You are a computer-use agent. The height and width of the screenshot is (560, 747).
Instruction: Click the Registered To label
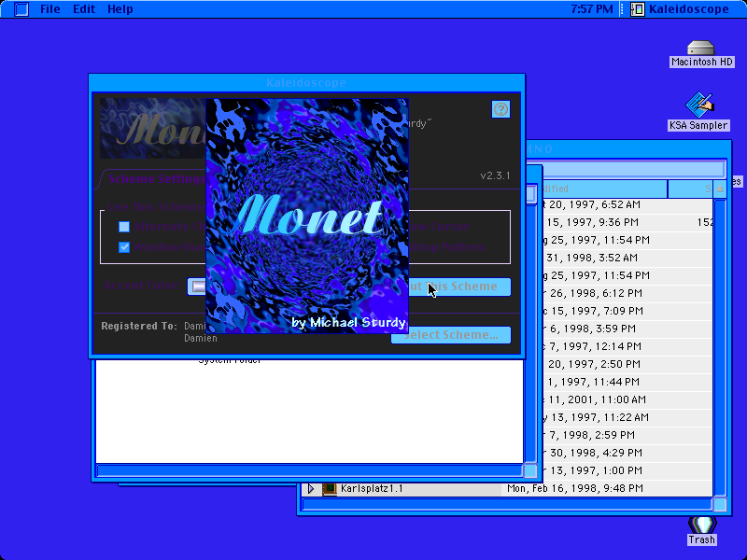pyautogui.click(x=139, y=326)
